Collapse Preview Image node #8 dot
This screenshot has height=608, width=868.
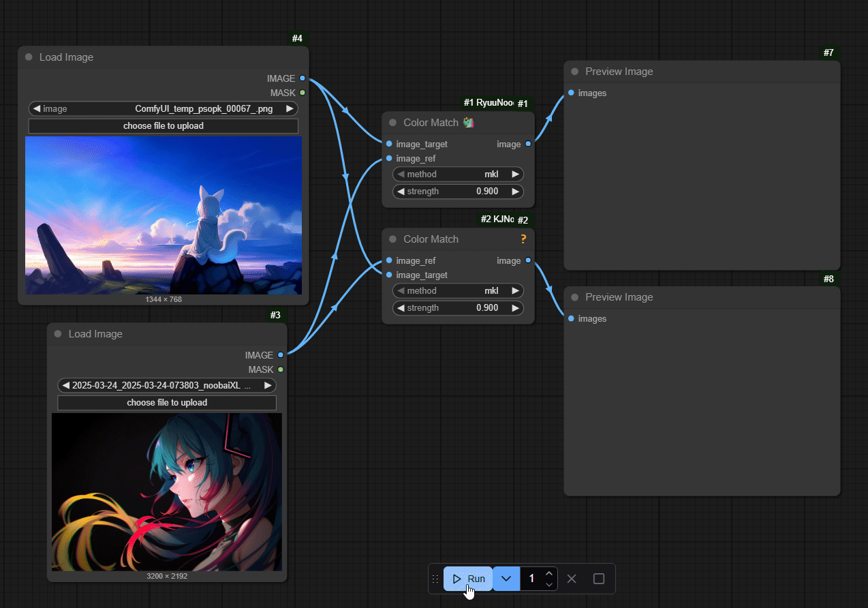pyautogui.click(x=574, y=297)
